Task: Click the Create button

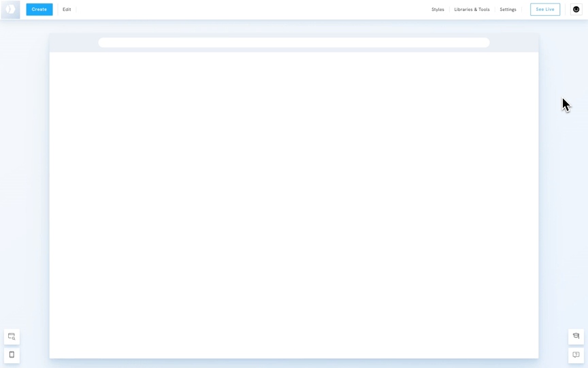Action: coord(39,10)
